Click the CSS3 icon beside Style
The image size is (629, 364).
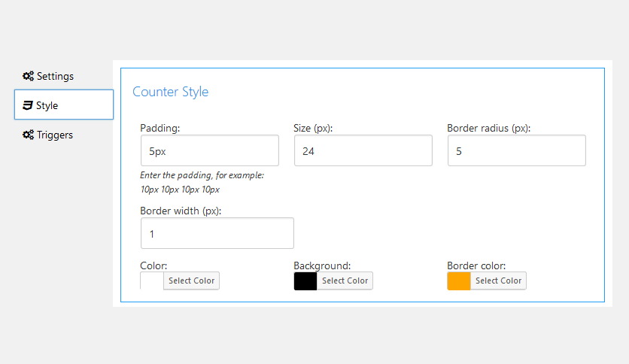point(28,105)
